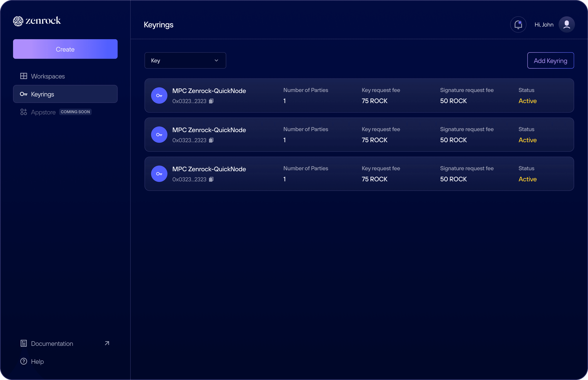The image size is (588, 380).
Task: Open external link arrow beside Documentation
Action: click(x=107, y=343)
